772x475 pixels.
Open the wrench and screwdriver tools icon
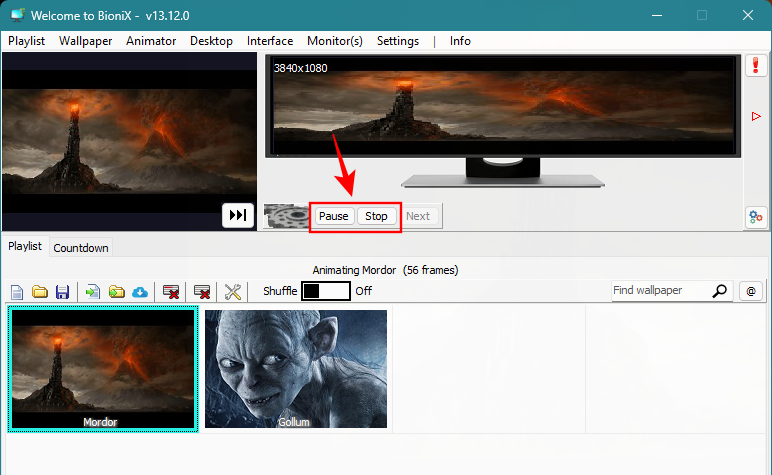point(232,292)
